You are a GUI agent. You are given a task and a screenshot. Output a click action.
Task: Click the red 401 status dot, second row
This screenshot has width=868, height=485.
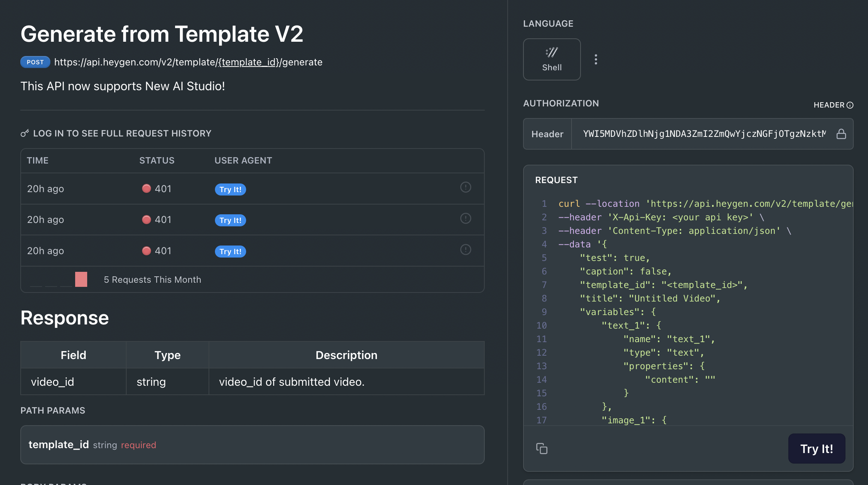pos(147,220)
